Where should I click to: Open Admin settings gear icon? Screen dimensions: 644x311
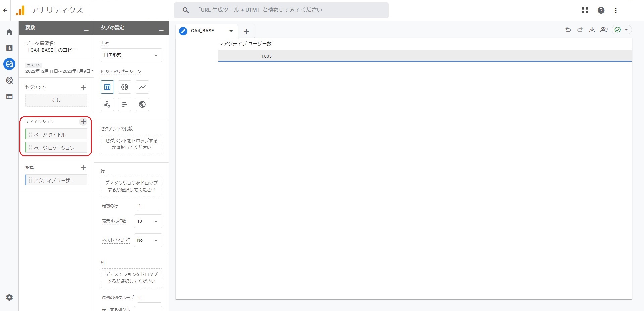9,297
